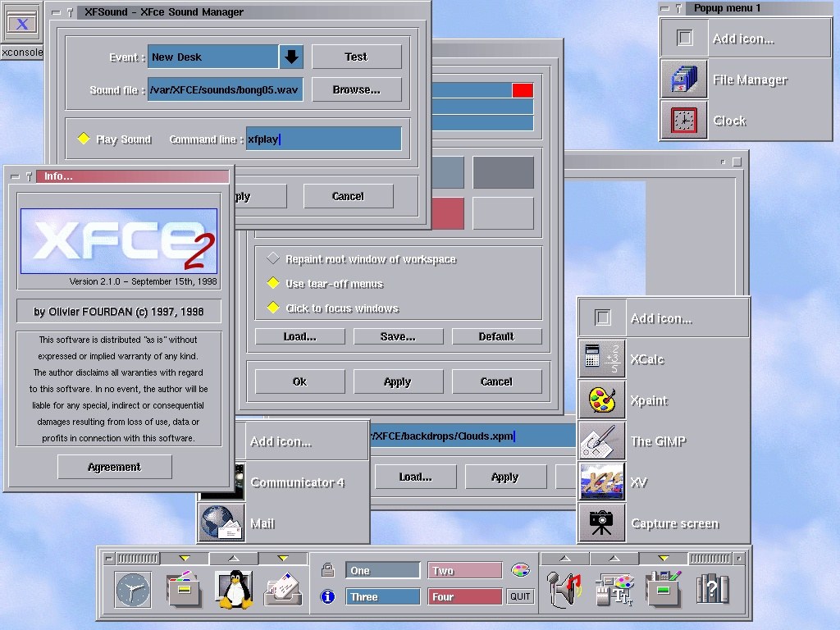840x630 pixels.
Task: Open the blue info icon in panel
Action: pyautogui.click(x=327, y=596)
